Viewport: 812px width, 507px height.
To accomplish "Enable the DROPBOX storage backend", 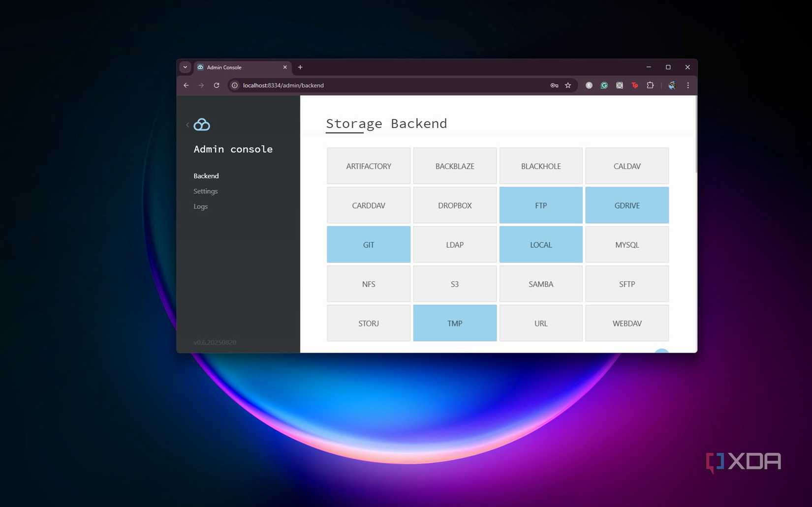I will coord(454,205).
